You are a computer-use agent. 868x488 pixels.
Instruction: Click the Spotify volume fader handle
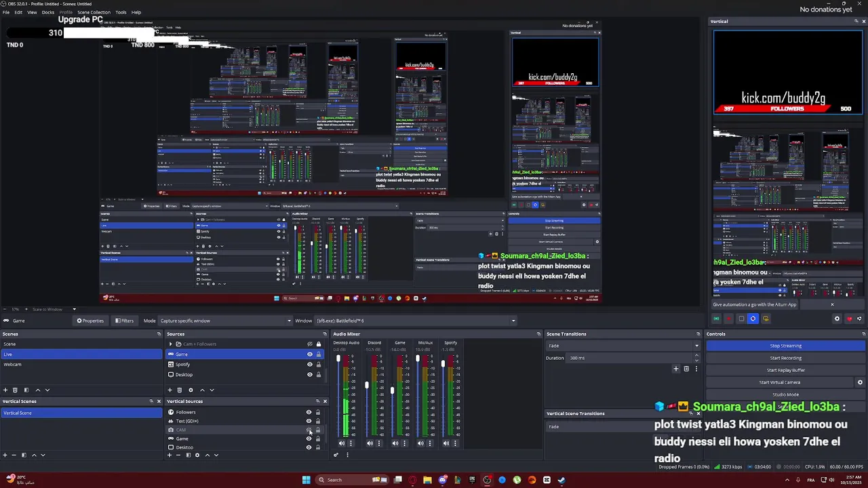[x=443, y=364]
